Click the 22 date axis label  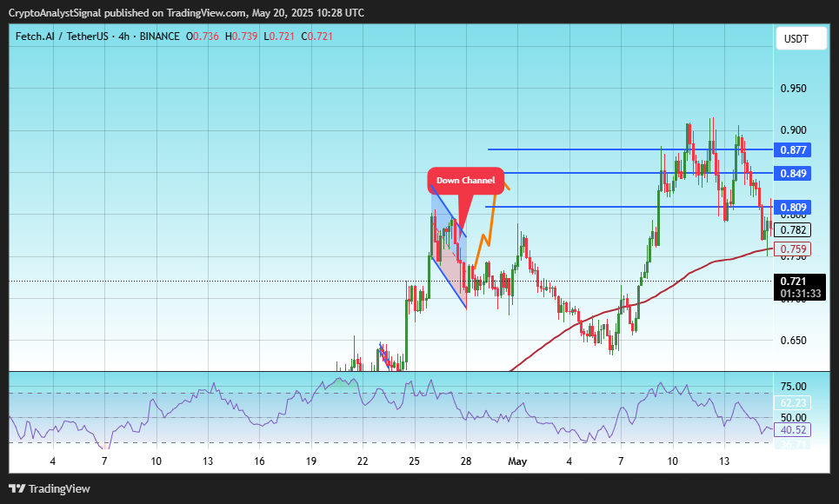(x=363, y=461)
